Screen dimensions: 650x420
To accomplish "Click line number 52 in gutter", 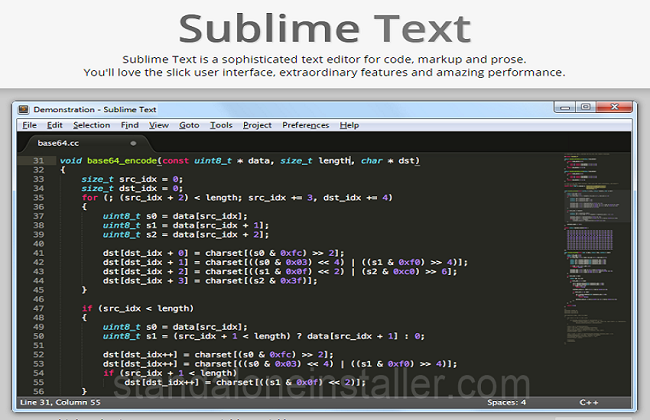I will point(39,354).
